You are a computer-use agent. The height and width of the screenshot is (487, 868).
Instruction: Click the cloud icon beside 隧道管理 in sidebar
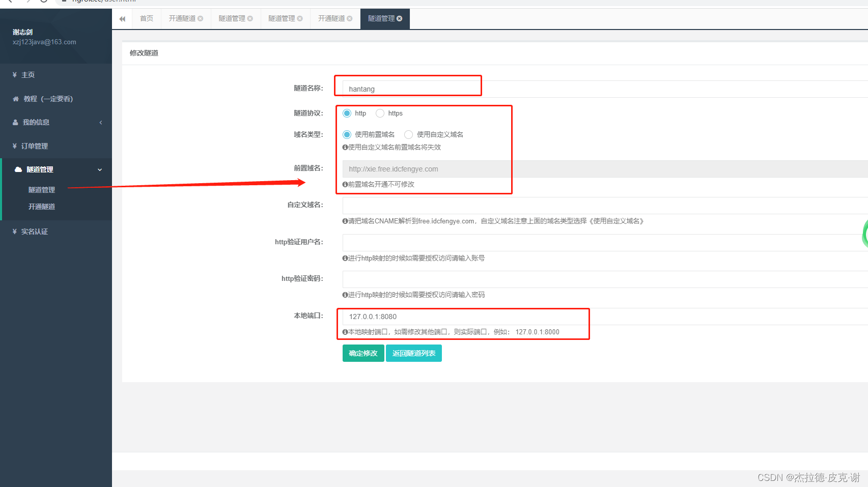[18, 169]
